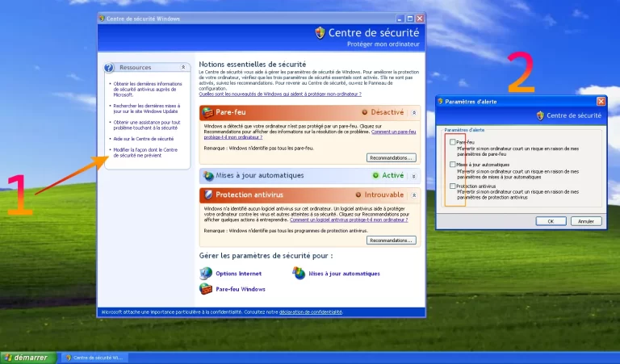Collapse the Protection antivirus section
This screenshot has height=364, width=620.
pyautogui.click(x=414, y=195)
